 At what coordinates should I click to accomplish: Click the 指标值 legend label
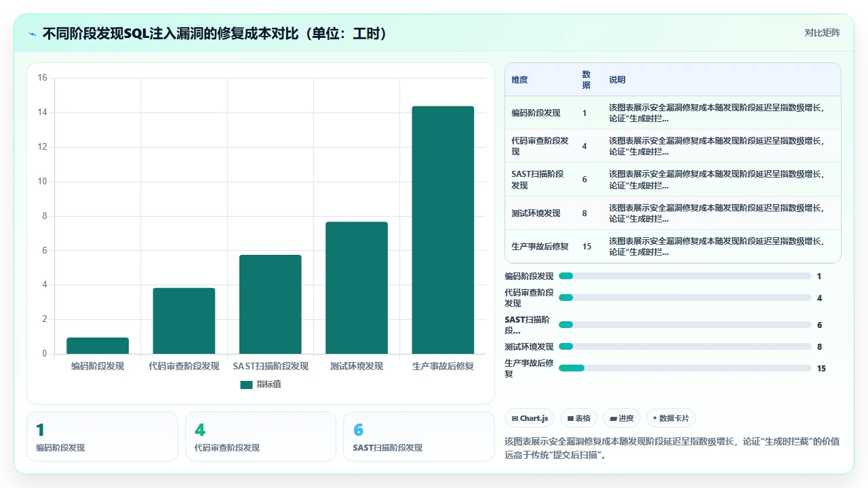269,384
